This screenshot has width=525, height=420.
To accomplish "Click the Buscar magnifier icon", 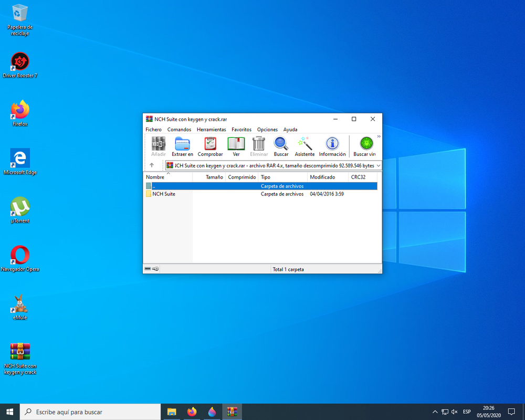I will tap(281, 146).
